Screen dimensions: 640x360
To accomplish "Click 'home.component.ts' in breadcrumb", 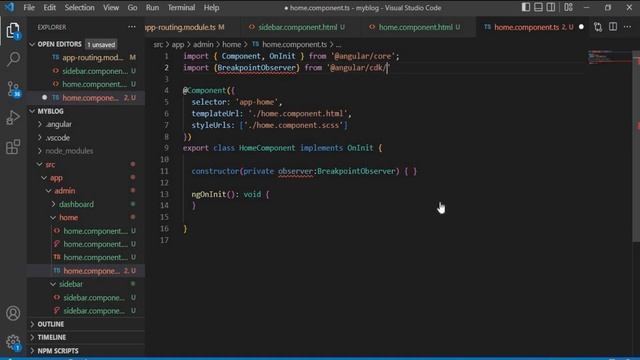I will [294, 44].
